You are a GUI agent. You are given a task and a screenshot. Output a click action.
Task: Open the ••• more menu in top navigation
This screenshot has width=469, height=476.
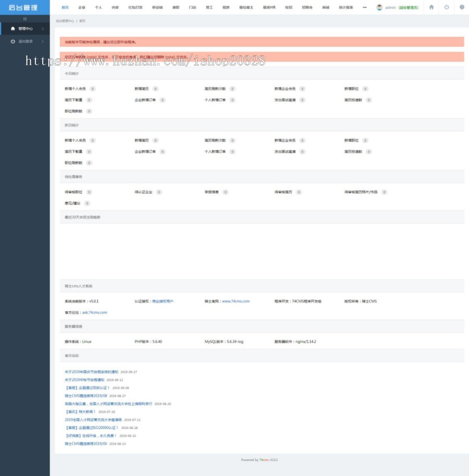tap(364, 8)
